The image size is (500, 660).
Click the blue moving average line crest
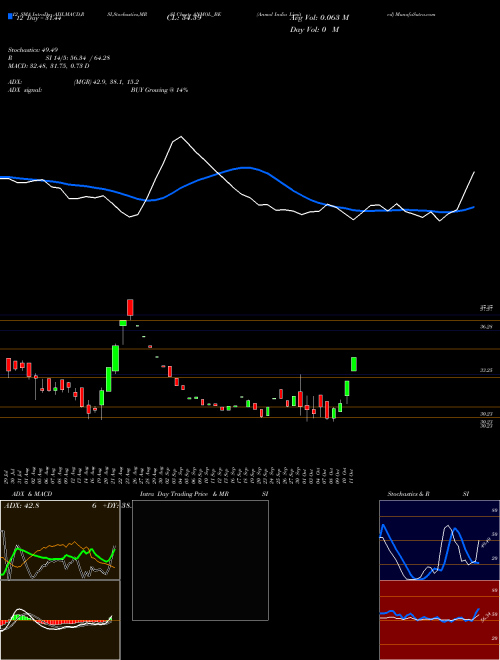tap(246, 168)
